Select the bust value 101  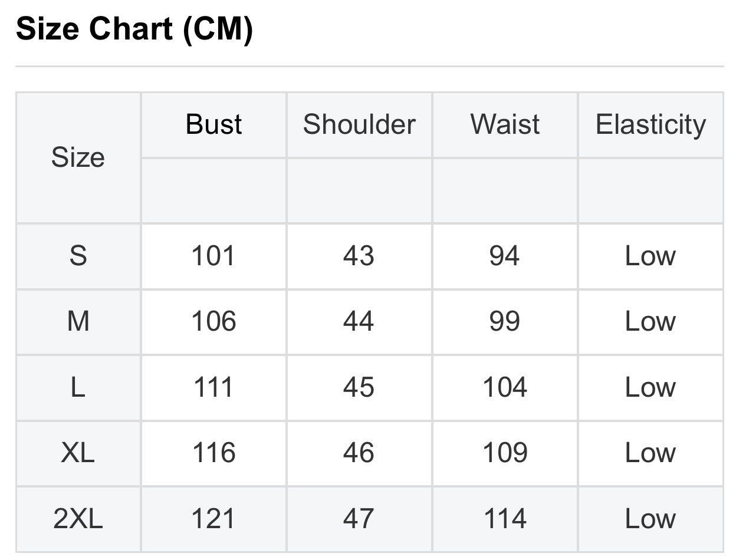coord(213,256)
